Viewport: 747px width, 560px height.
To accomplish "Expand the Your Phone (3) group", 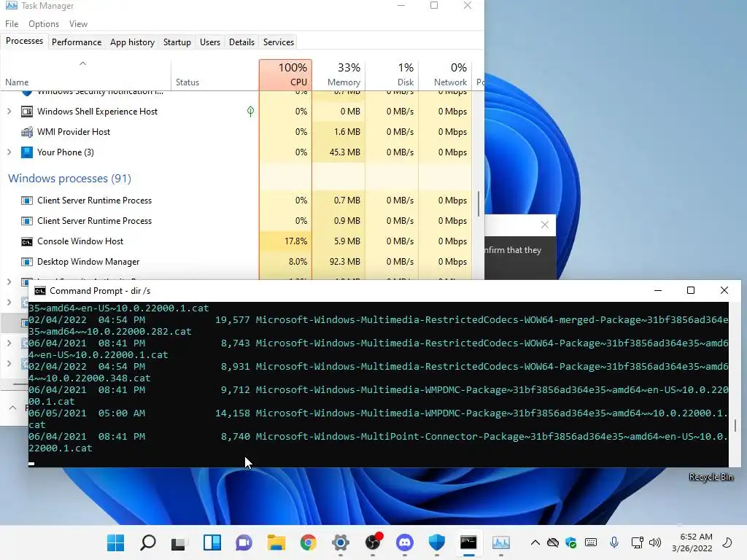I will [x=9, y=152].
